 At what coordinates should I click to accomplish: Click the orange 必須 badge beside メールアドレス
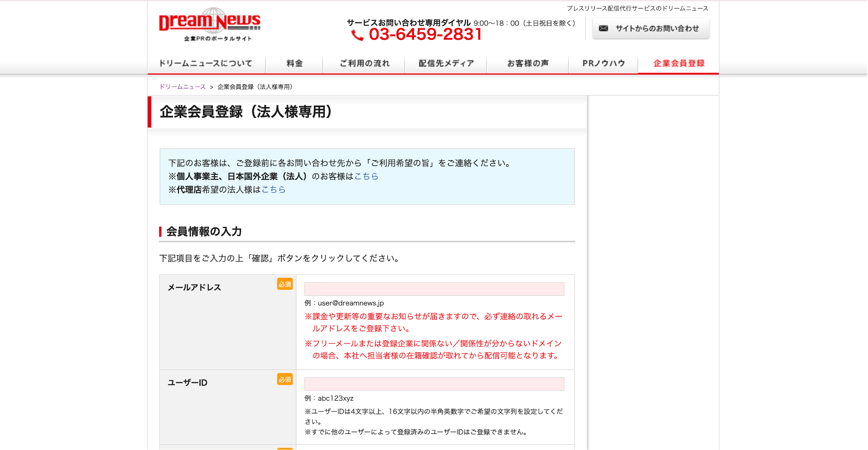[x=285, y=284]
